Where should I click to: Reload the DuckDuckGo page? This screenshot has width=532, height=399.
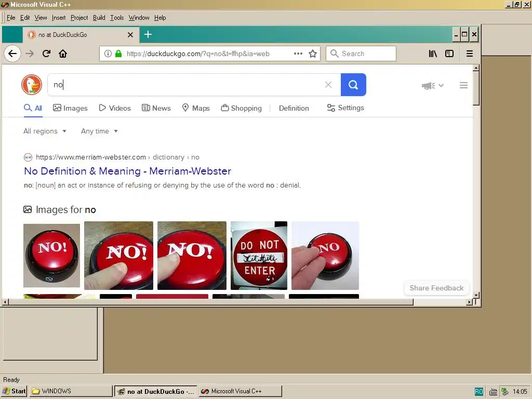[x=46, y=54]
